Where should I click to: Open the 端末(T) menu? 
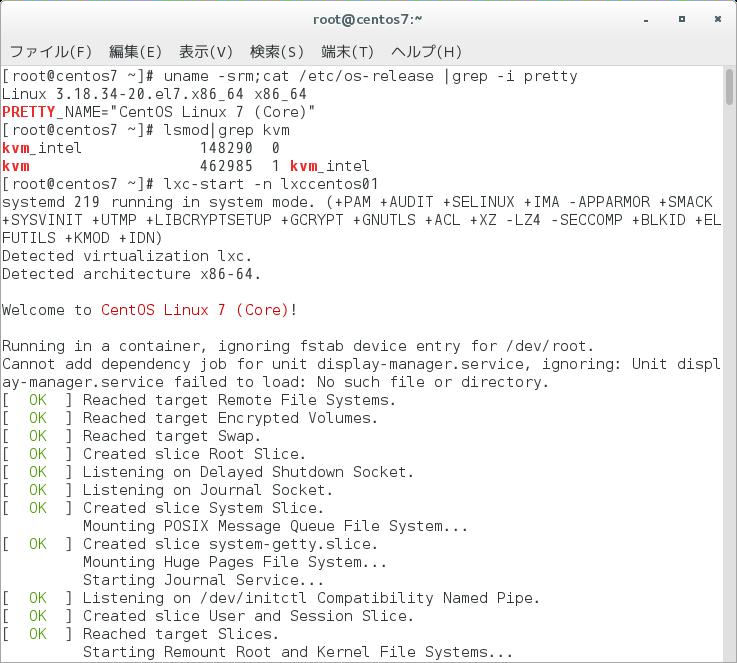[x=347, y=52]
